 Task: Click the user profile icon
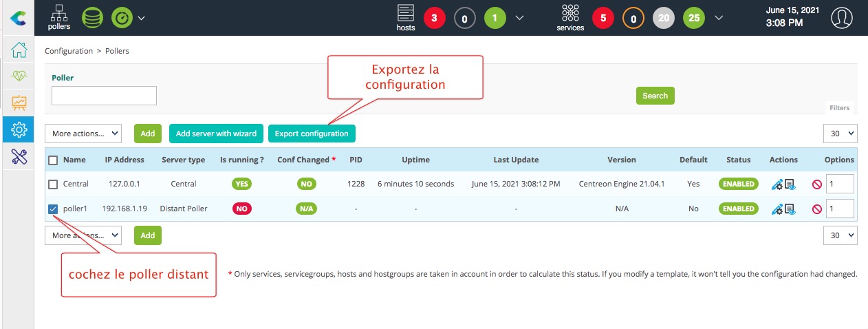click(x=841, y=18)
